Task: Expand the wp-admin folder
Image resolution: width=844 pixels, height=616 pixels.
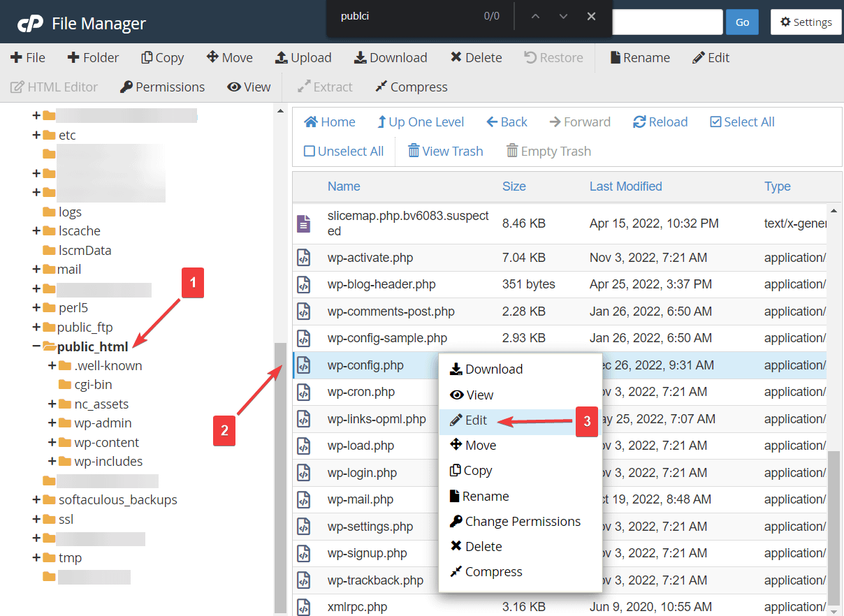Action: [x=52, y=423]
